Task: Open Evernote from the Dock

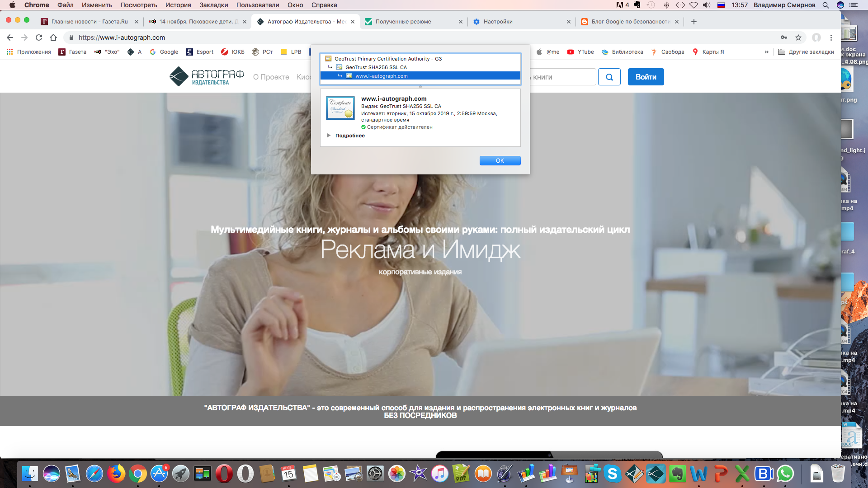Action: 678,474
